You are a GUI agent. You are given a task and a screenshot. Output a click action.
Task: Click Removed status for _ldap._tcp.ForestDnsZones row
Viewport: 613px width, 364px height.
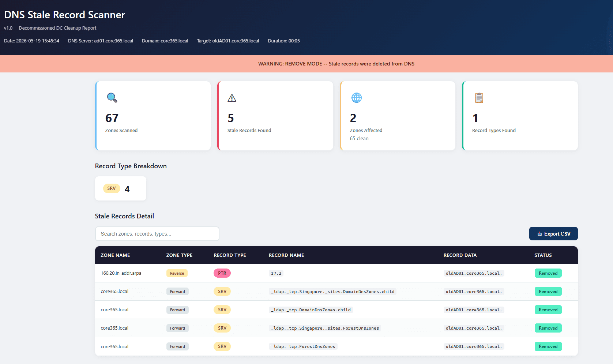pyautogui.click(x=548, y=346)
